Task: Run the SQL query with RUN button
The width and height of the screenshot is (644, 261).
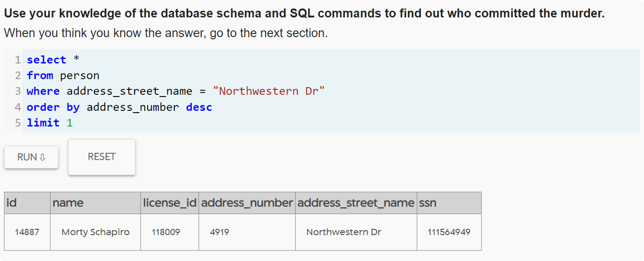Action: [31, 157]
